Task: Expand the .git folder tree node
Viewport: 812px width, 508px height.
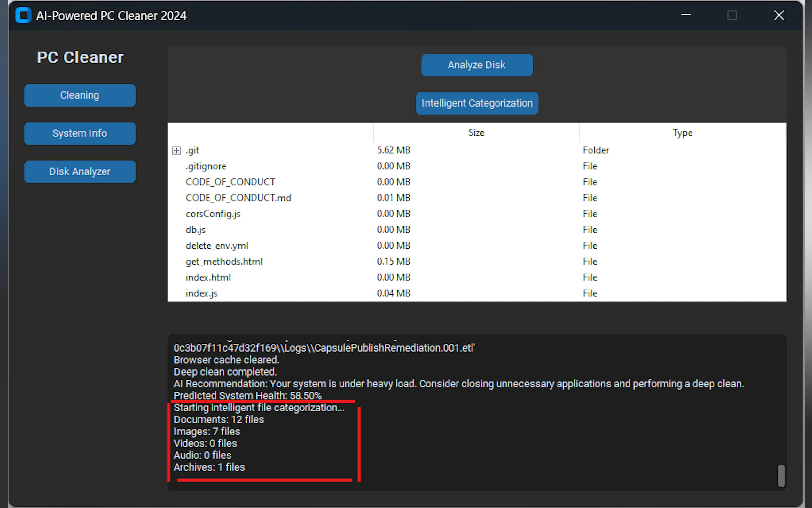Action: tap(176, 151)
